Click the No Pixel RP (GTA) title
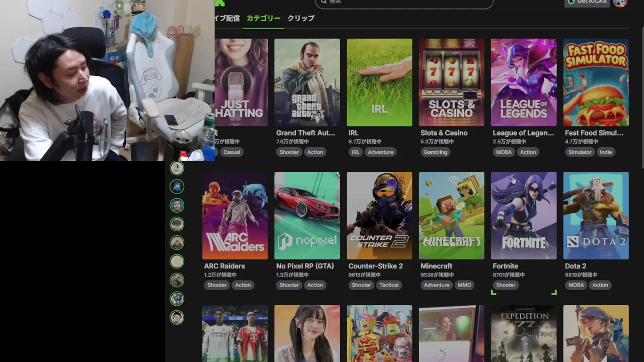 pos(305,266)
